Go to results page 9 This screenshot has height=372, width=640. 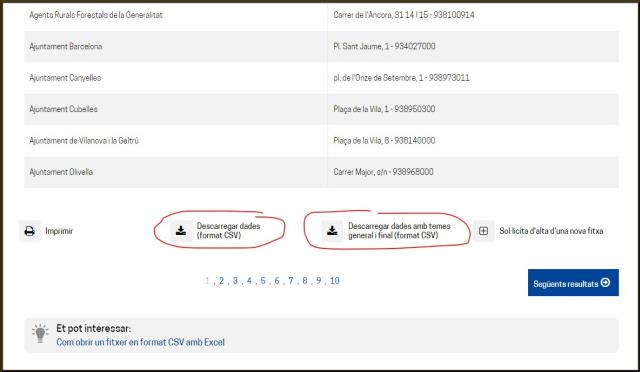tap(318, 281)
